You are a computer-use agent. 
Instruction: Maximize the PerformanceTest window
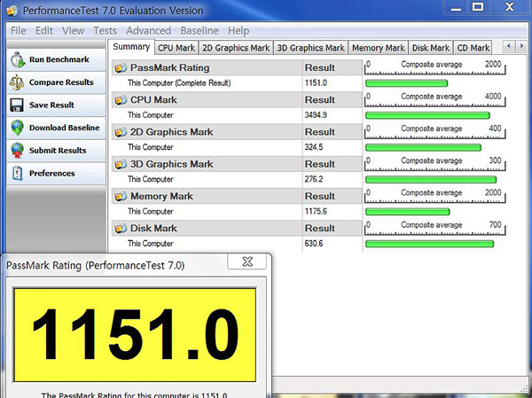(478, 7)
